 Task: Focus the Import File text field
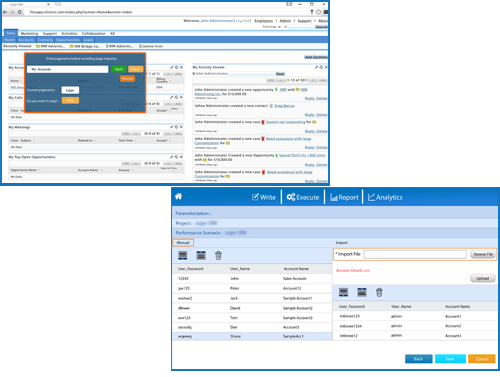pos(415,254)
